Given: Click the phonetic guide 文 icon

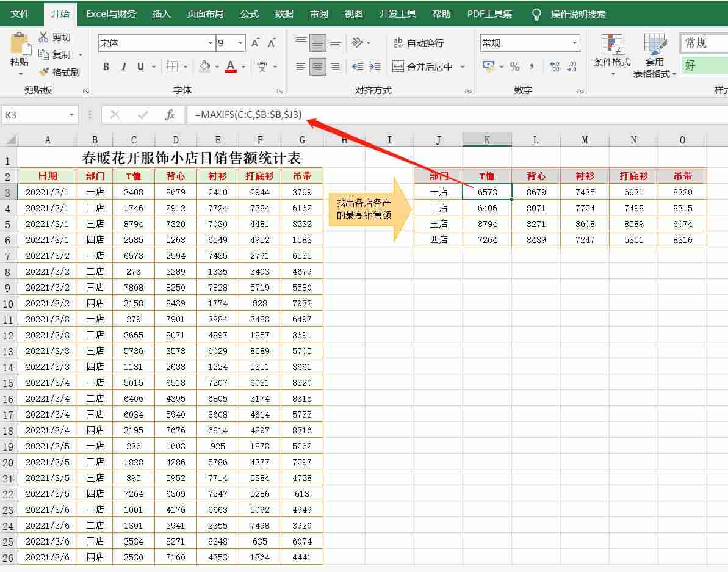Looking at the screenshot, I should tap(262, 67).
